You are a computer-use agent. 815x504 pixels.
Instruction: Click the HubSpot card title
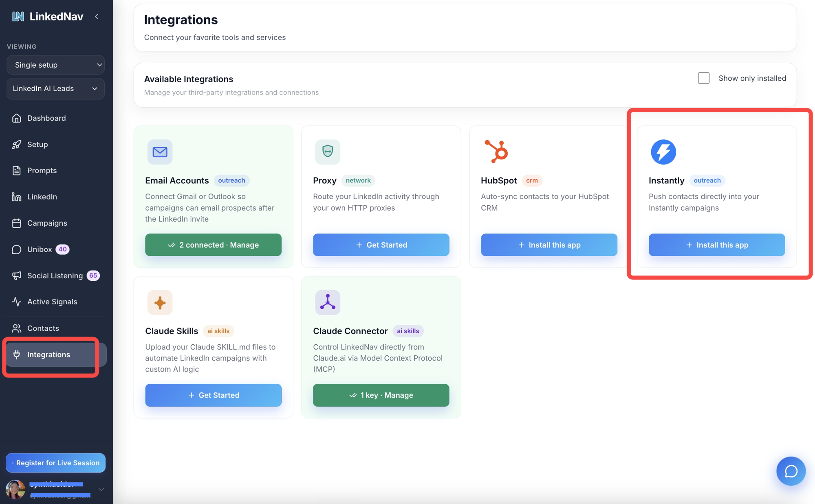tap(499, 180)
